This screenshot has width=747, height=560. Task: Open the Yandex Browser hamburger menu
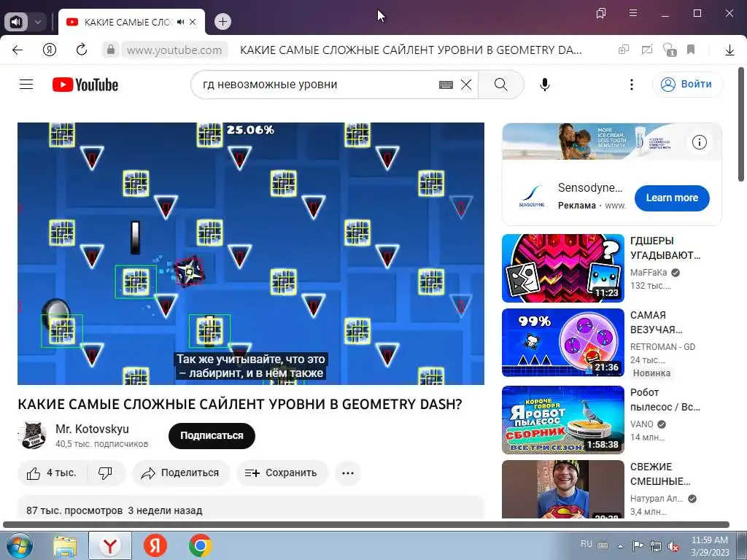tap(633, 13)
